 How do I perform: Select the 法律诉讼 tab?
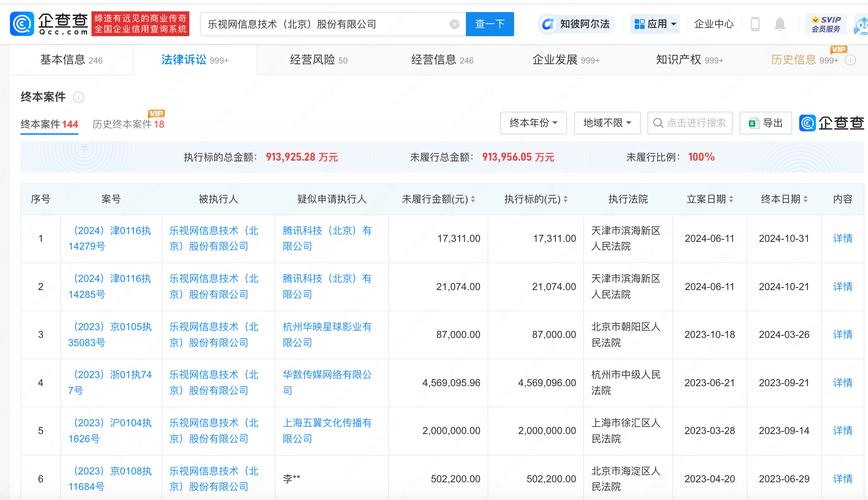195,60
